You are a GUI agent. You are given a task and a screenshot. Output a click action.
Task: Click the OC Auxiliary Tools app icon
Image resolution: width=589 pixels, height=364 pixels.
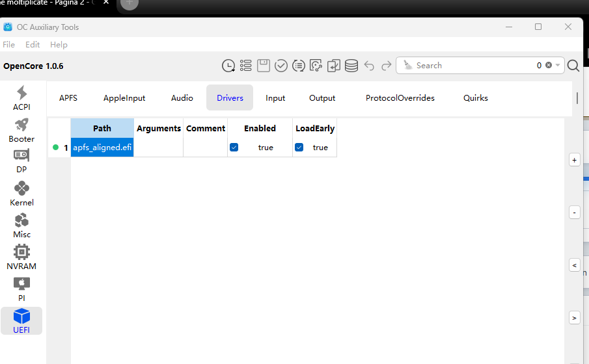tap(8, 27)
